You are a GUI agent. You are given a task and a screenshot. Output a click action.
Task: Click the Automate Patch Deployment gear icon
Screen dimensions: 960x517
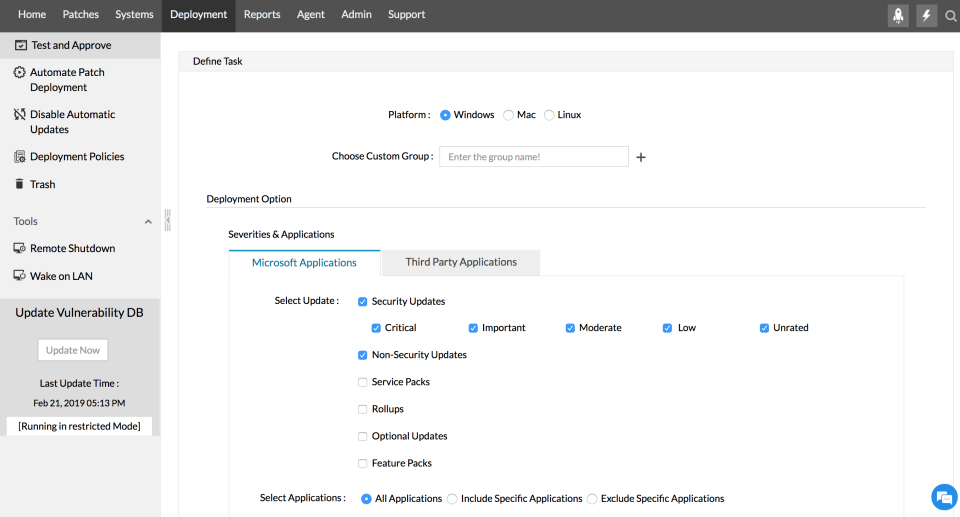(x=20, y=73)
